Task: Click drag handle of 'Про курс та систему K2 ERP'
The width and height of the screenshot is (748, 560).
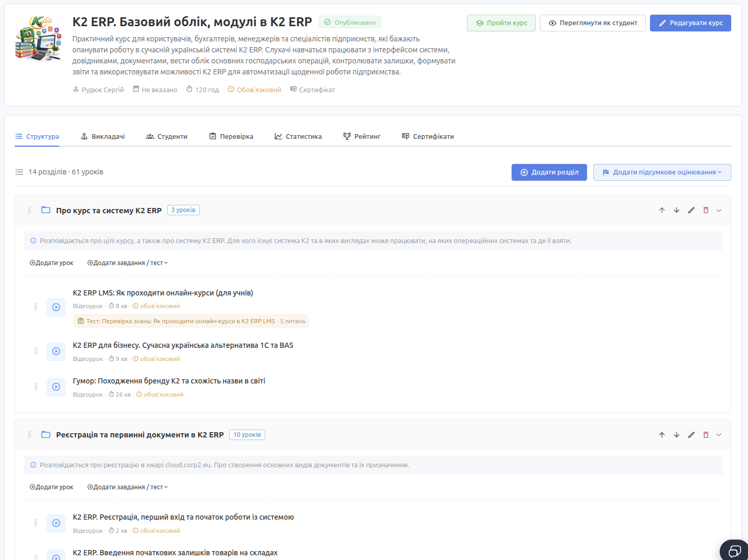Action: point(29,210)
